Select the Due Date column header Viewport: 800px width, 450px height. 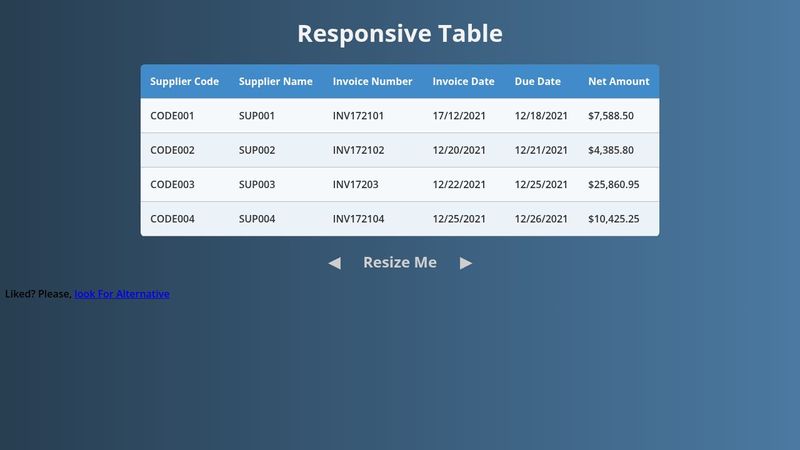pyautogui.click(x=537, y=82)
